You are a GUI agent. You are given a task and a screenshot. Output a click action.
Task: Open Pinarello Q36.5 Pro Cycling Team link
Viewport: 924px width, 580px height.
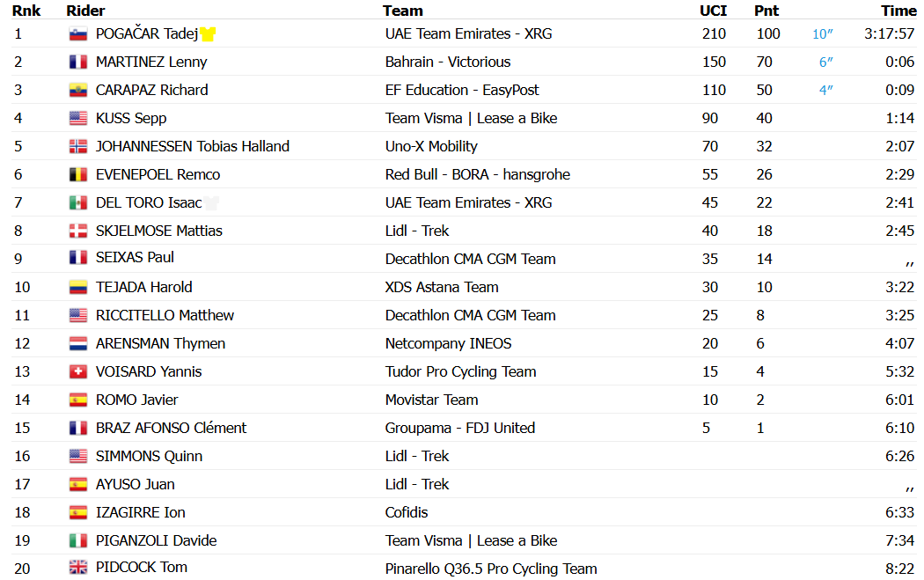click(491, 569)
